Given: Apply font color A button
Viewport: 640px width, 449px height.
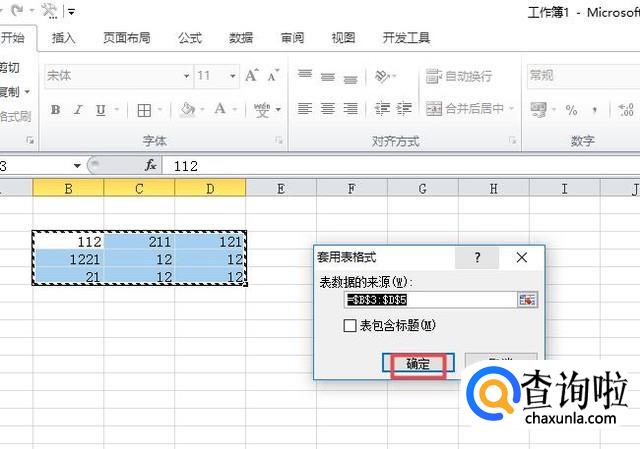Looking at the screenshot, I should pyautogui.click(x=220, y=109).
